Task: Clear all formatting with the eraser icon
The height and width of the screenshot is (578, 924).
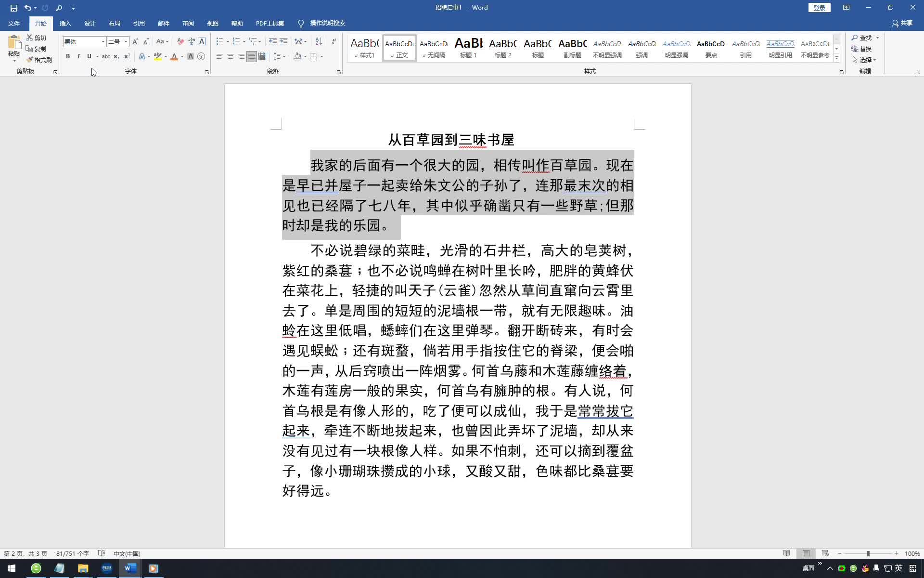Action: tap(180, 41)
